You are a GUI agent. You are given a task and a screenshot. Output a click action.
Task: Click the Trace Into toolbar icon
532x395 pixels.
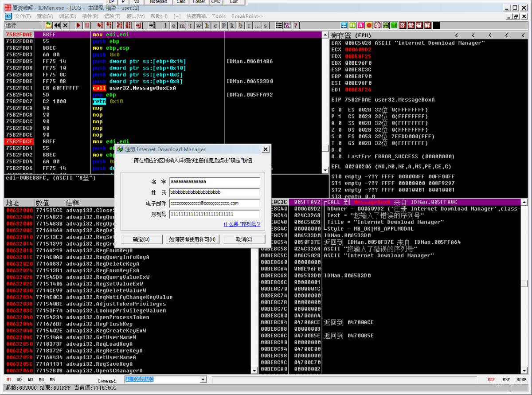[119, 25]
